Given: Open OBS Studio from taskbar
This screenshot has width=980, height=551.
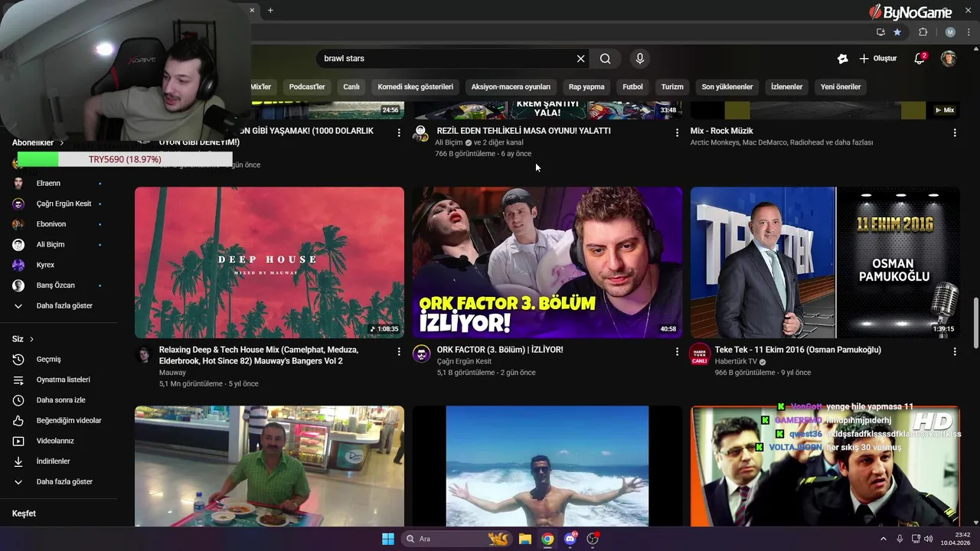Looking at the screenshot, I should (593, 539).
